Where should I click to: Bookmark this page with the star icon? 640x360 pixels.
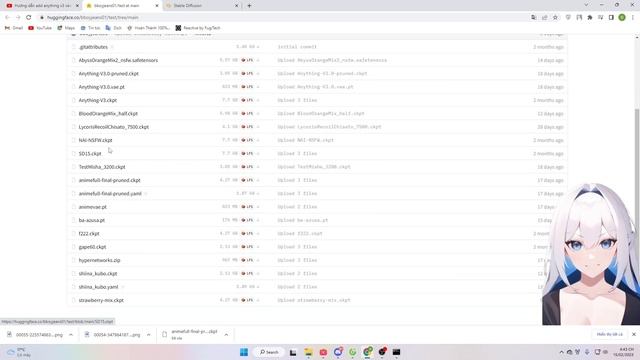click(x=555, y=18)
